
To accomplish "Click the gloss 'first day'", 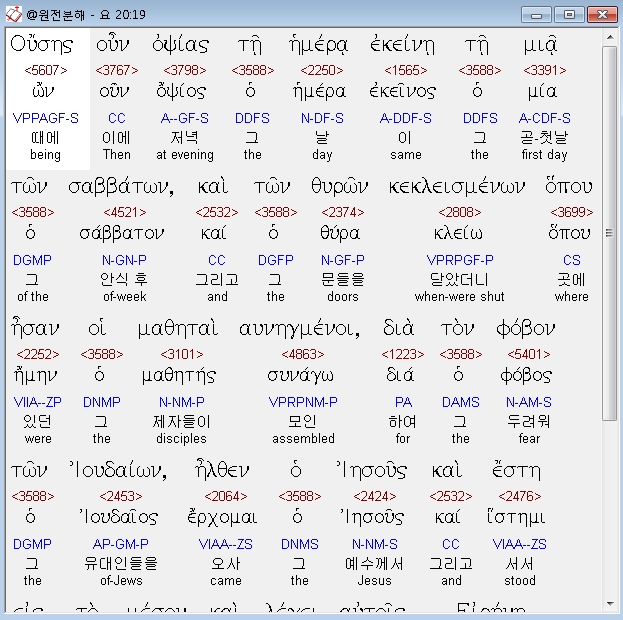I will 545,155.
